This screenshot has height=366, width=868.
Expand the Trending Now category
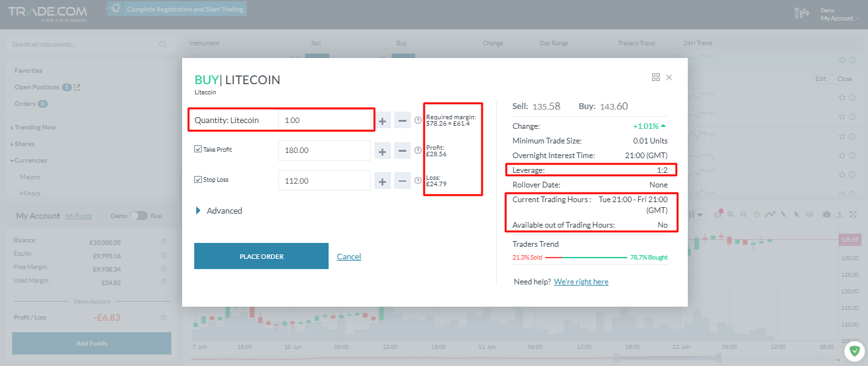point(34,128)
